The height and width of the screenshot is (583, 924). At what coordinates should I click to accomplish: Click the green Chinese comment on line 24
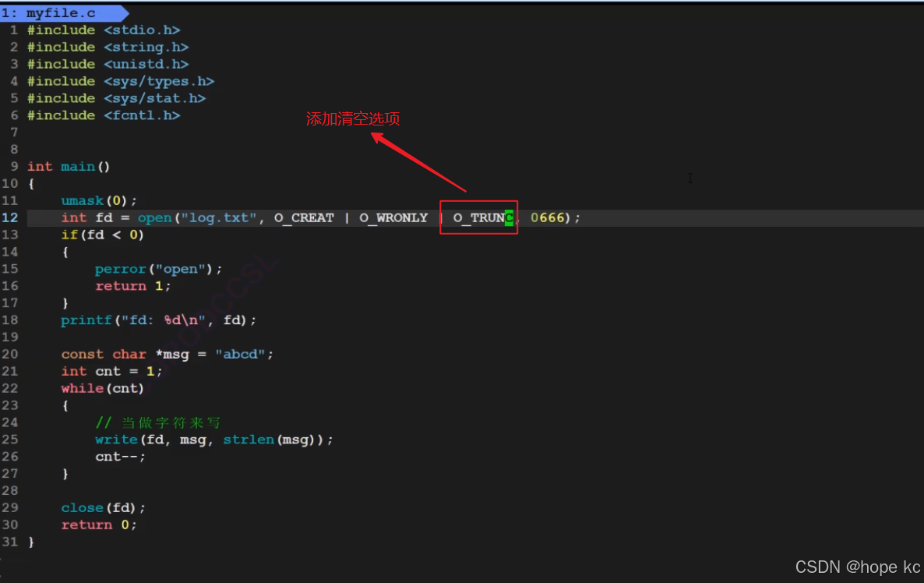tap(158, 422)
